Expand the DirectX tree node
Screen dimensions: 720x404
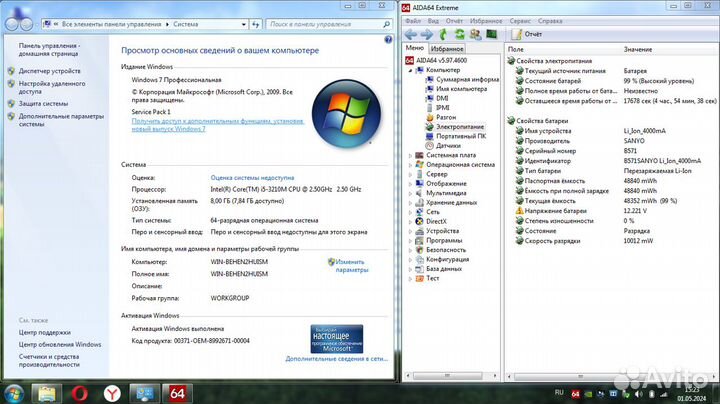pos(411,222)
